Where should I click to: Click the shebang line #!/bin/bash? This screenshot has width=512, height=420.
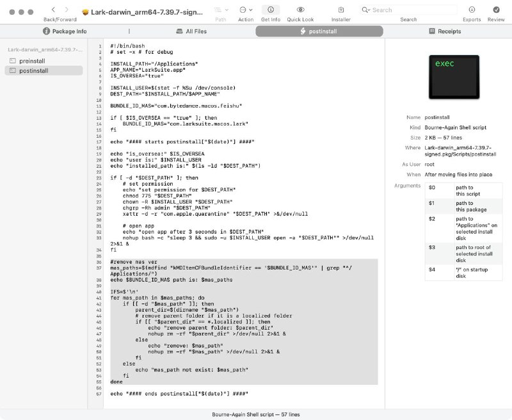click(127, 46)
